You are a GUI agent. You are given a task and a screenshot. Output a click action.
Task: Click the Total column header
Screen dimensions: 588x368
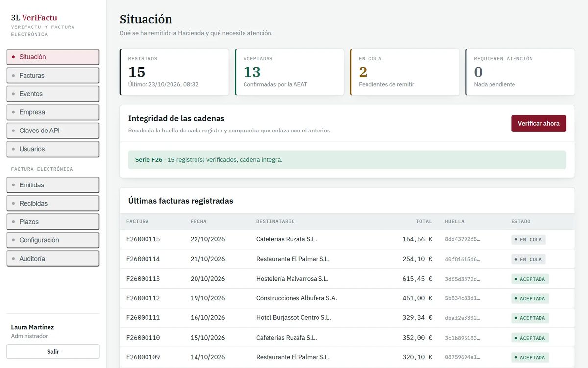424,222
